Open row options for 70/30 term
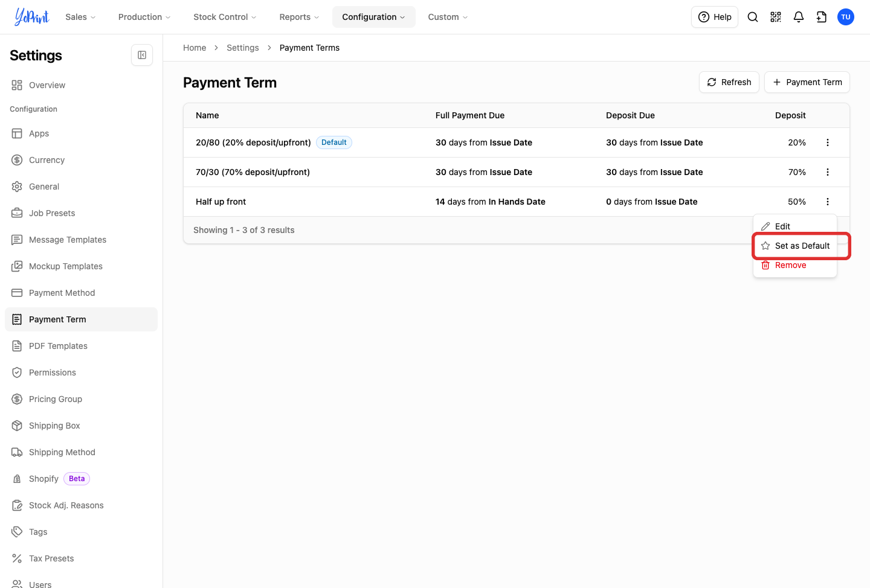Viewport: 870px width, 588px height. (x=828, y=172)
